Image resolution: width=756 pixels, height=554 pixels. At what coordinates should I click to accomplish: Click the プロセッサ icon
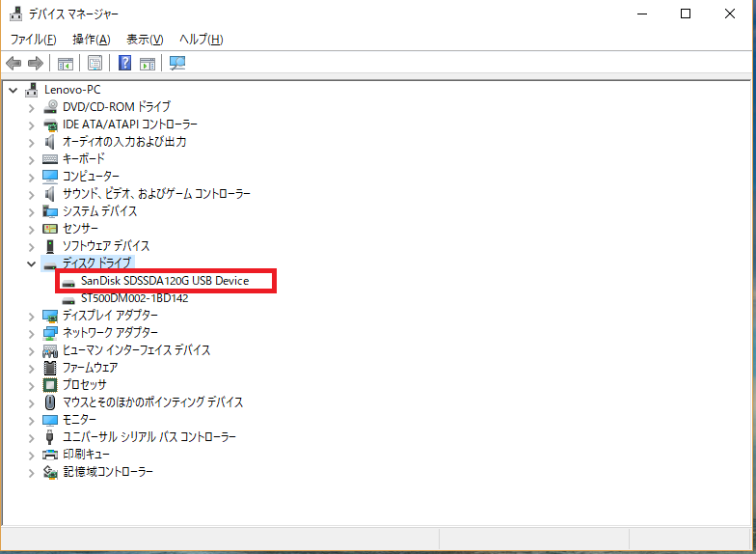click(50, 385)
